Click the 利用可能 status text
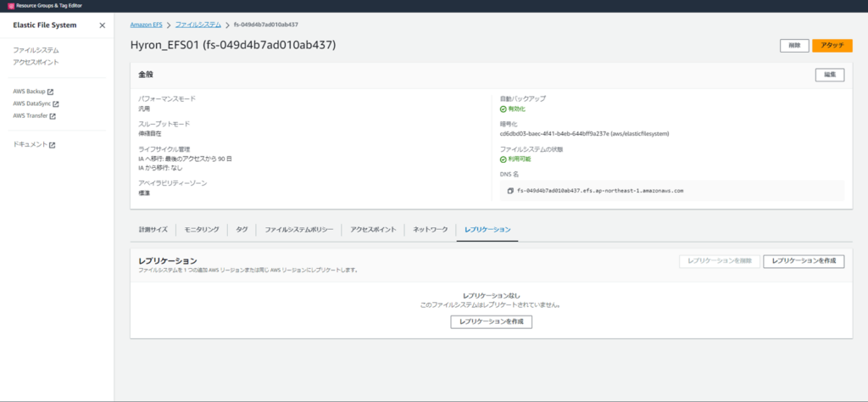Screen dimensions: 868x402 [520, 159]
